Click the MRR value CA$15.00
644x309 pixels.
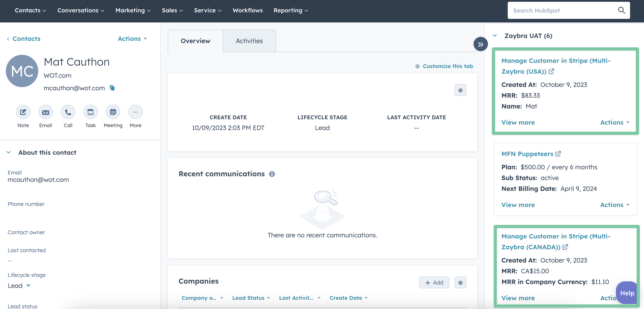[x=535, y=271]
